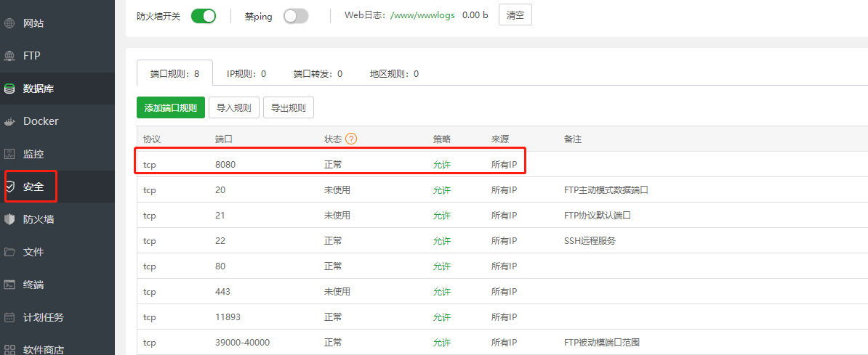Click the green 添加端口规则 button
This screenshot has width=868, height=355.
coord(171,107)
